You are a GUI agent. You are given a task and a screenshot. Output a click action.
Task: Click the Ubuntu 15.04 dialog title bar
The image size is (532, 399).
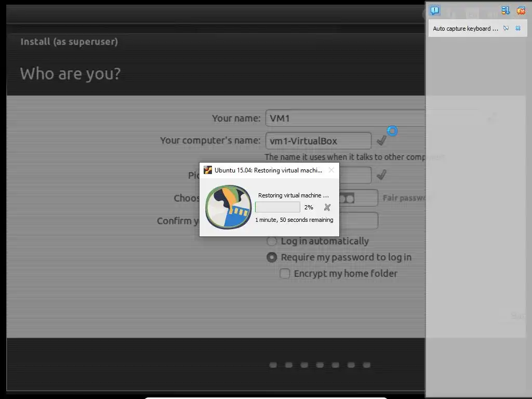click(269, 170)
